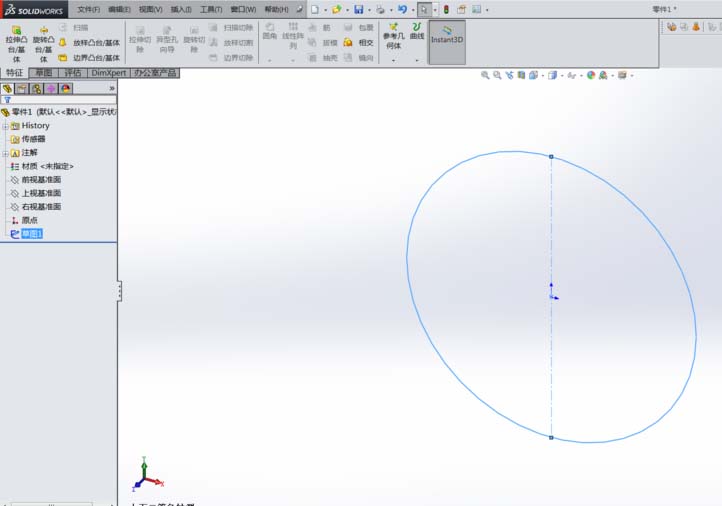This screenshot has height=506, width=722.
Task: Click the Lofted Cut (放样切割) tool
Action: 231,43
